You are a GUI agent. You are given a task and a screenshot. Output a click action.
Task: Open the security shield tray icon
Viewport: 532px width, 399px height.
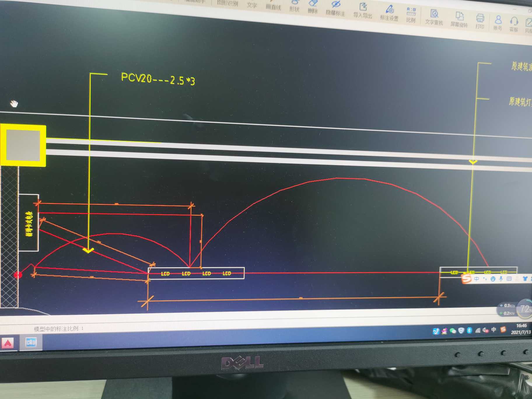(x=461, y=330)
